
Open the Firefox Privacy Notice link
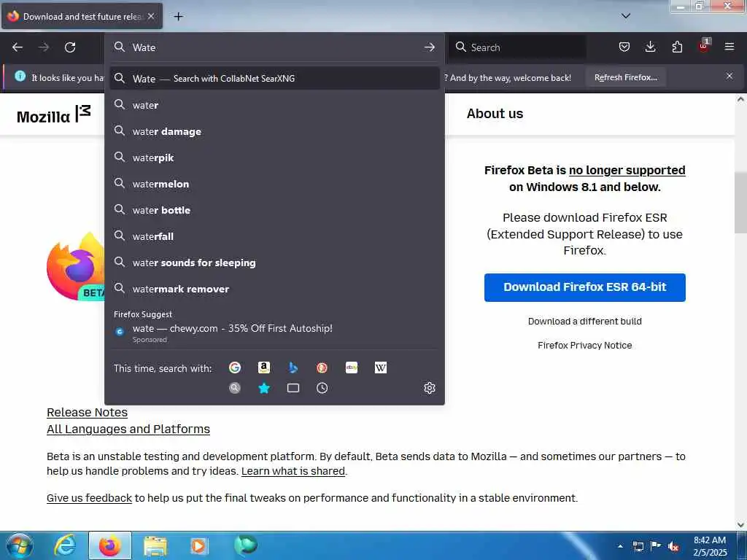[584, 345]
